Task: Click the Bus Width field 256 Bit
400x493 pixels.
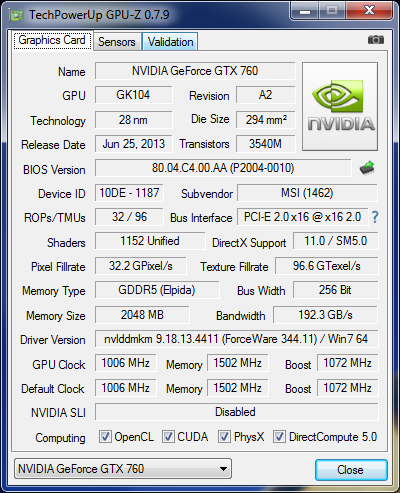Action: click(336, 290)
